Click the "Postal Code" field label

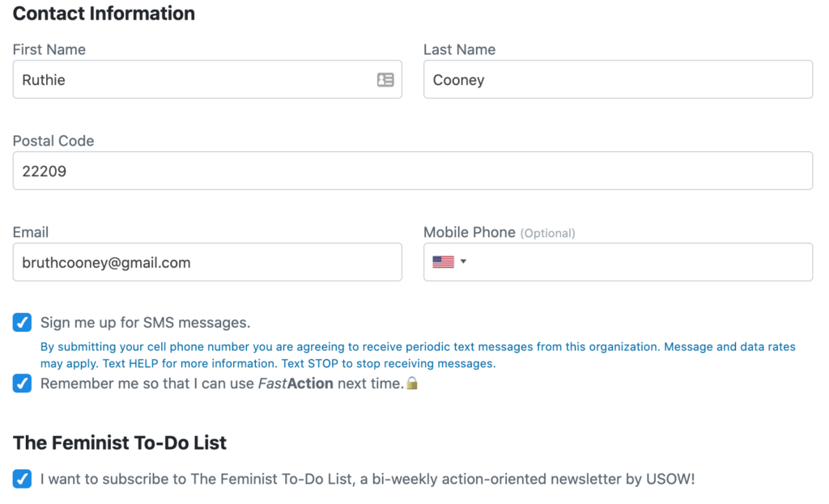pyautogui.click(x=53, y=141)
